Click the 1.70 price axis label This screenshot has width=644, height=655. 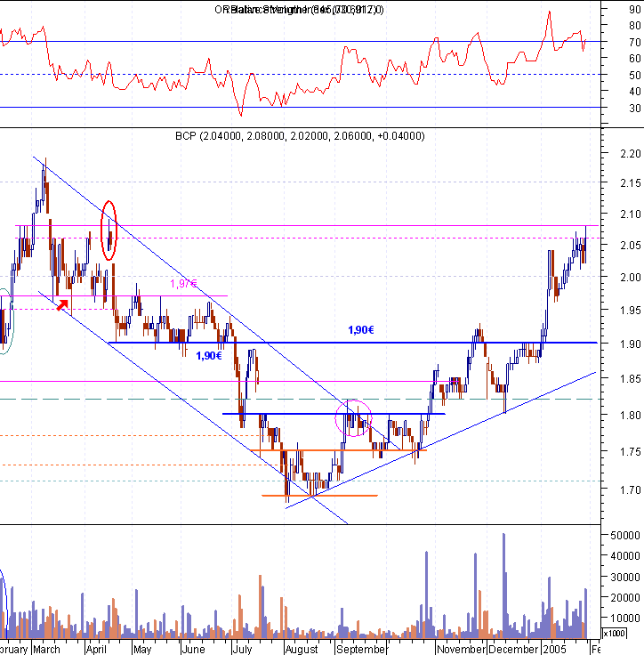[x=631, y=489]
